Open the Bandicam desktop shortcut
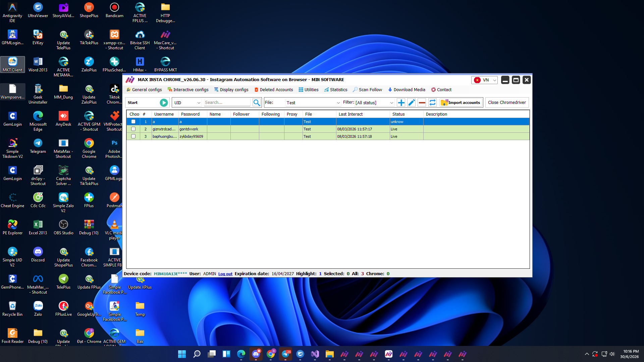 tap(114, 10)
